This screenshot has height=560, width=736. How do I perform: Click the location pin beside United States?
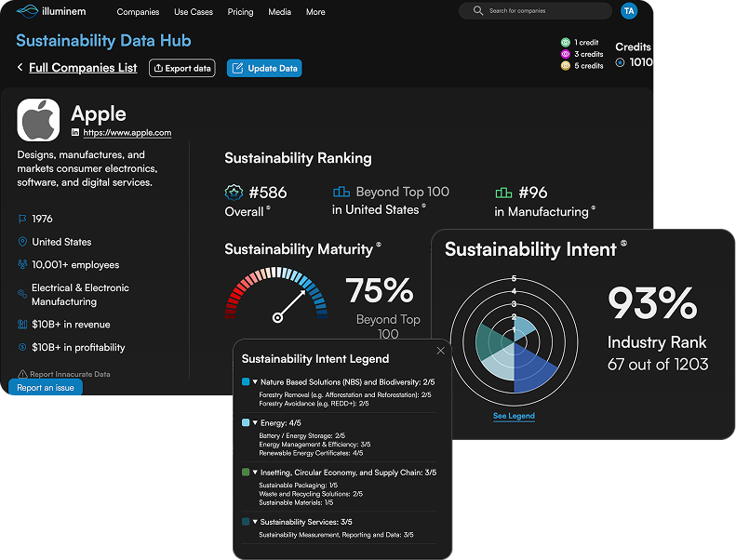point(22,242)
